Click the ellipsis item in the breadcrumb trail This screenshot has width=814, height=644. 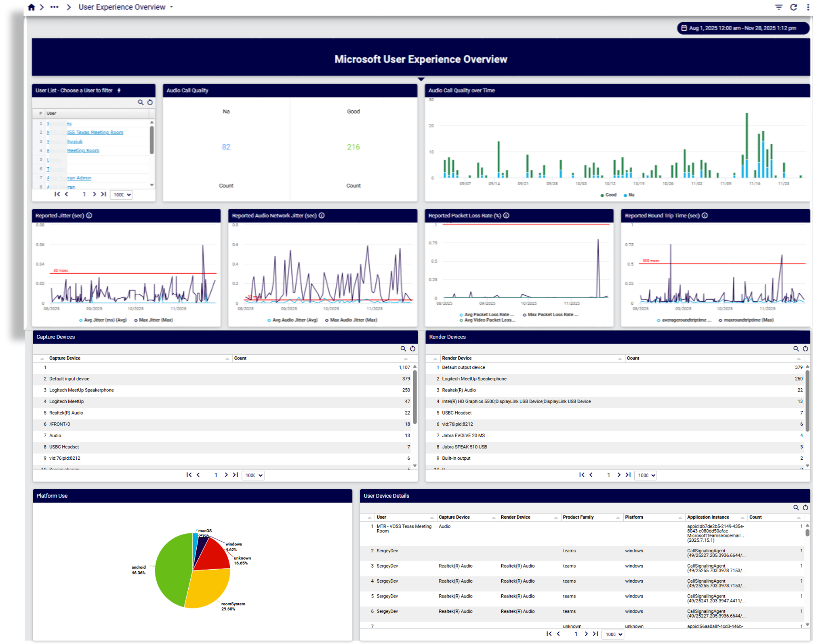[54, 7]
